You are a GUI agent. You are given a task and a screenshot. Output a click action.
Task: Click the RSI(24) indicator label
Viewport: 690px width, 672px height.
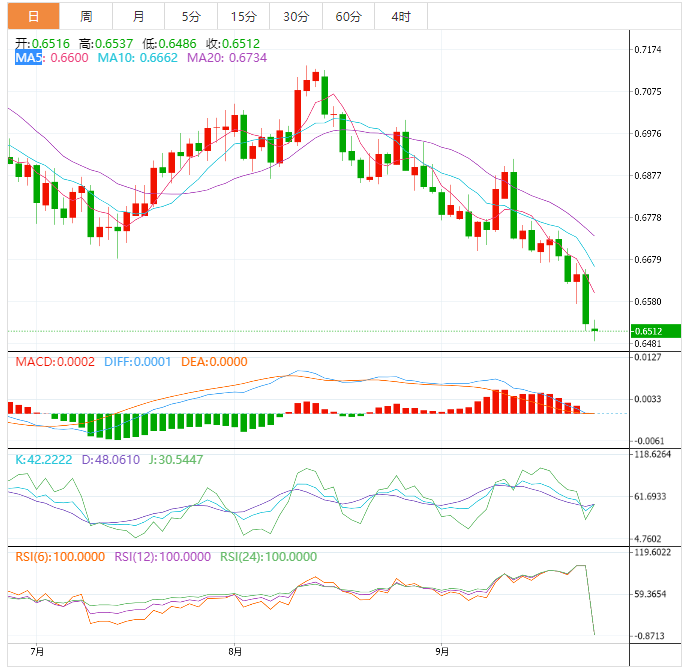click(268, 557)
